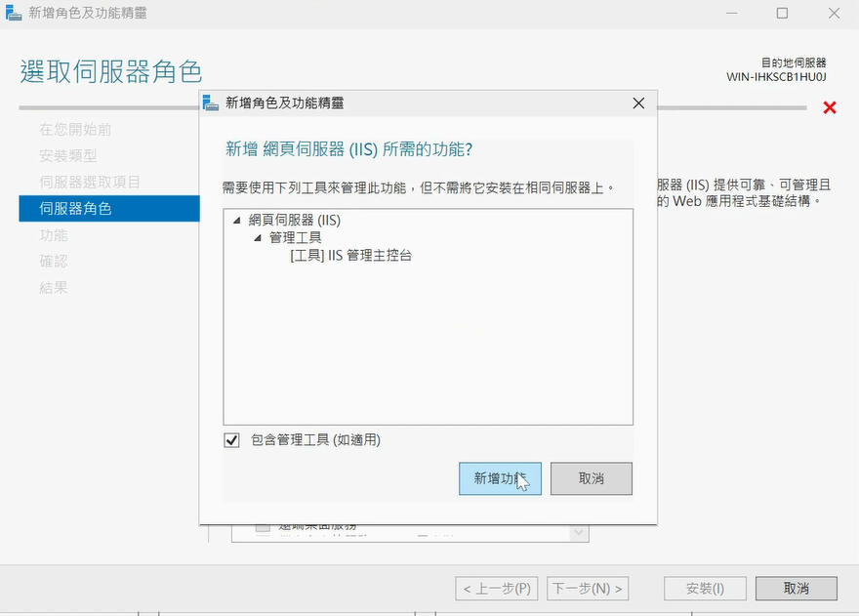Click the WIN-IHKSCB1HU0J server name text
This screenshot has width=859, height=616.
click(776, 77)
